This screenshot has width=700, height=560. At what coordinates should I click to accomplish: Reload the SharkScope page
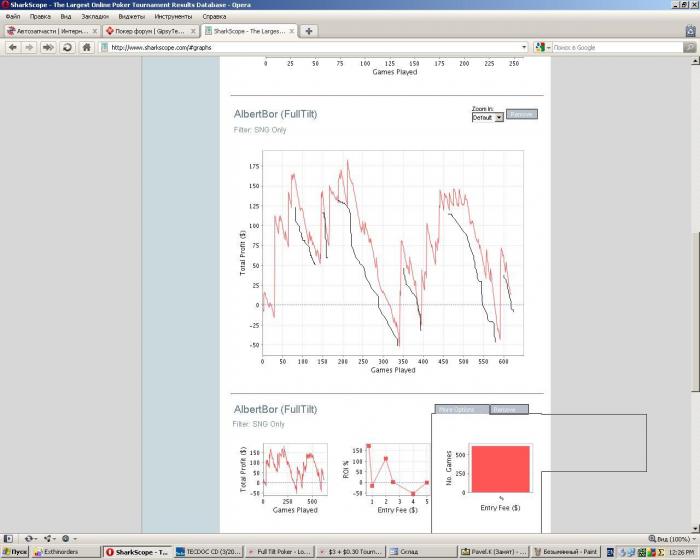[67, 47]
